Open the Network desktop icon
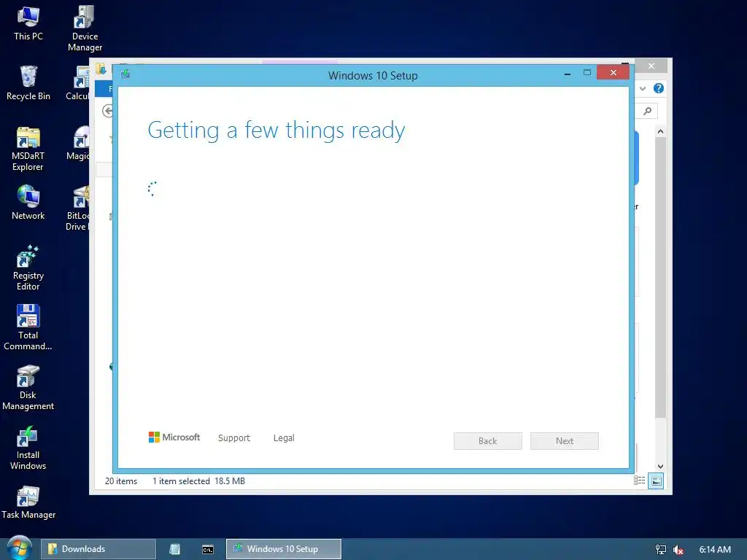Screen dimensions: 747x560 [28, 203]
